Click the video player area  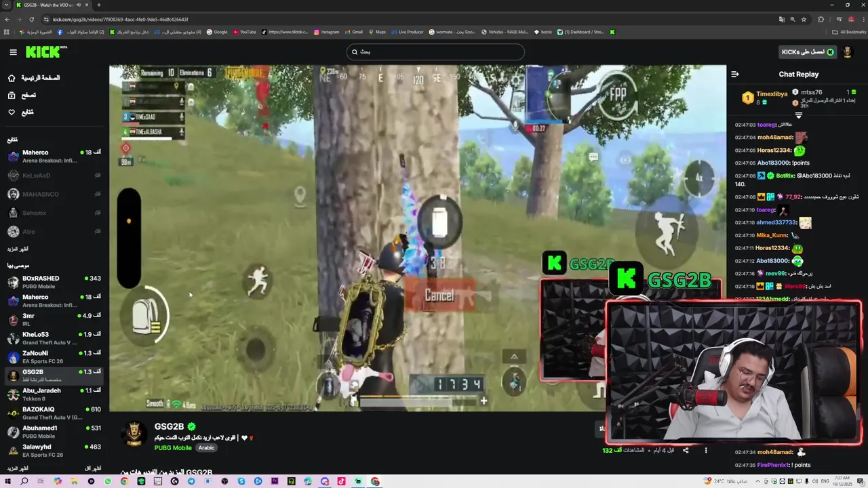pos(418,238)
